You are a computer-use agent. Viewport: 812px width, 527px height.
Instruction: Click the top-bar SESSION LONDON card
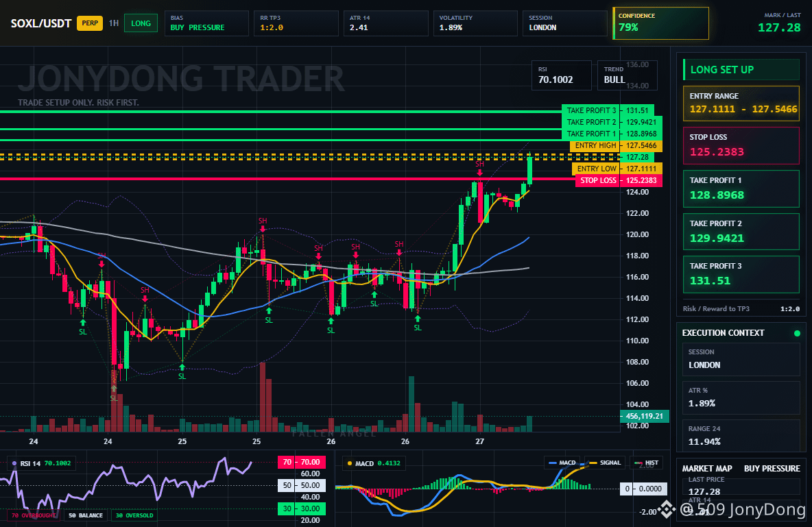[x=565, y=23]
